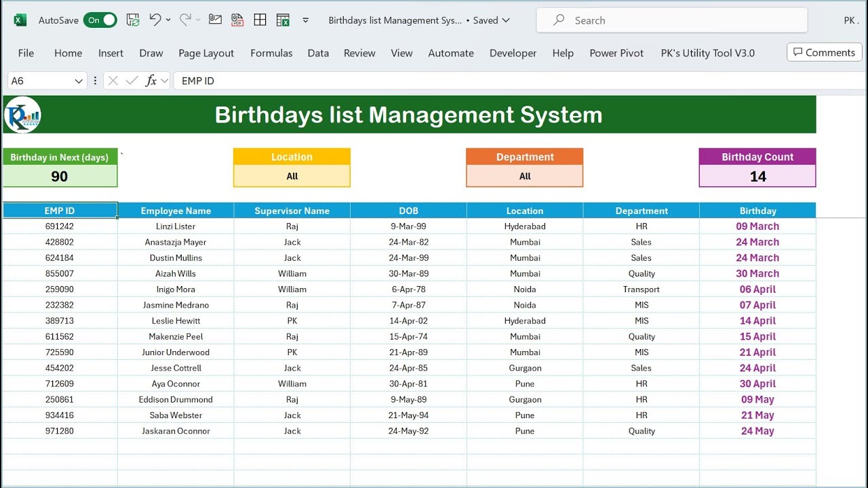Click the birthday cell 24 May
Viewport: 868px width, 488px height.
757,431
